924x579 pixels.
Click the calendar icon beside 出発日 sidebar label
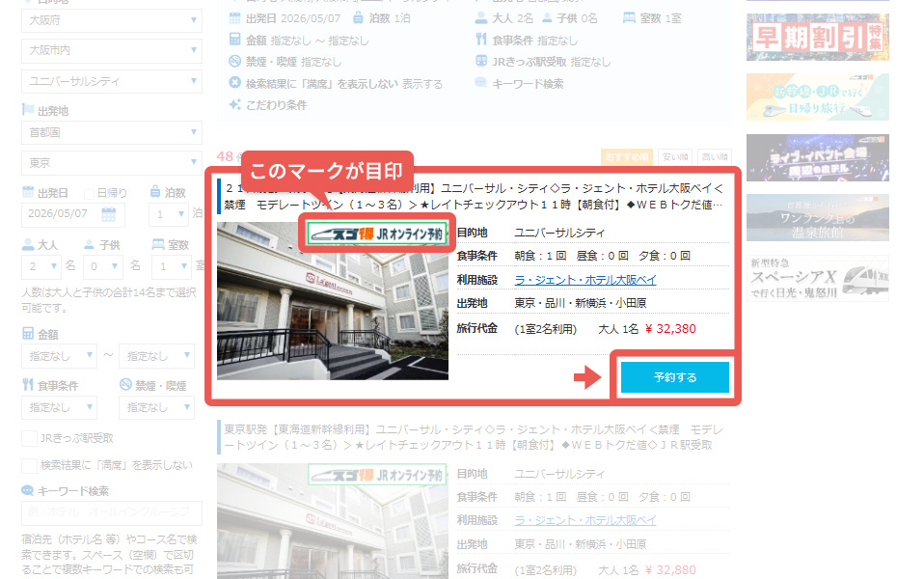(x=28, y=192)
